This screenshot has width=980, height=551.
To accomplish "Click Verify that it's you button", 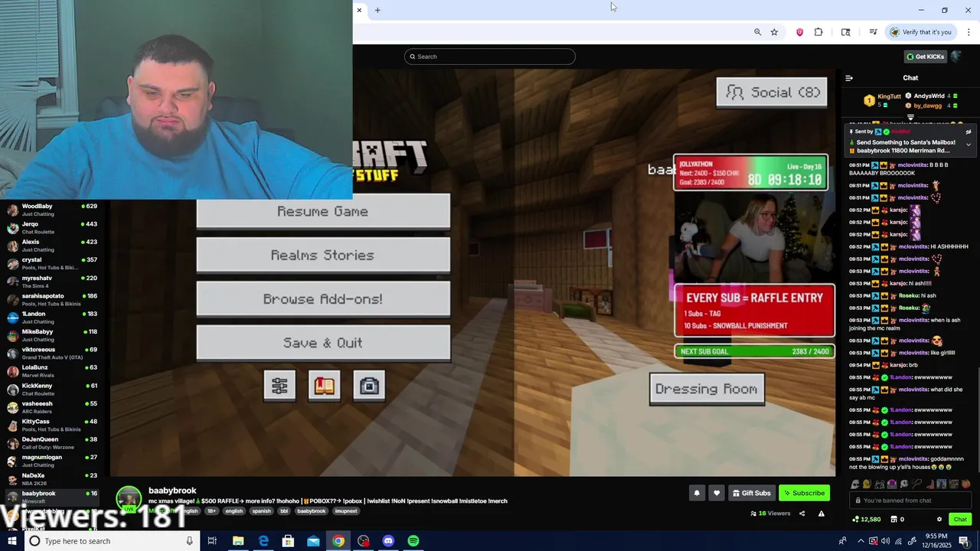I will (x=921, y=32).
